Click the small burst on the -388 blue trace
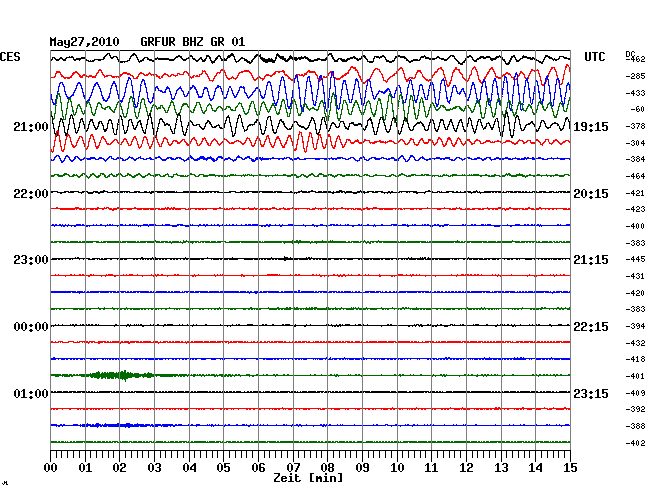 tap(120, 425)
